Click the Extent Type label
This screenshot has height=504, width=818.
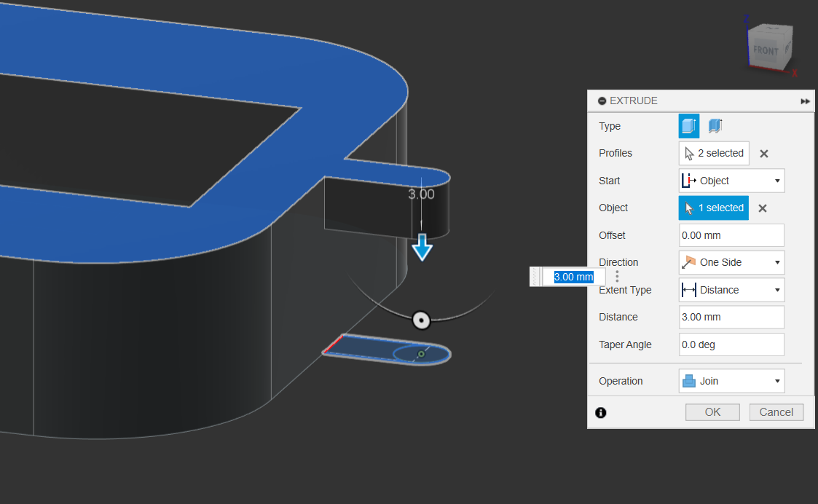[x=625, y=290]
